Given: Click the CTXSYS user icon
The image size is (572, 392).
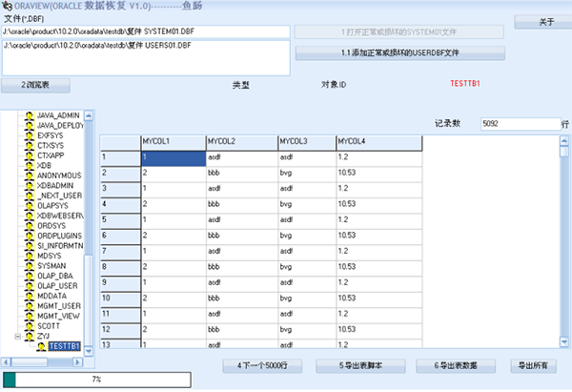Looking at the screenshot, I should [x=30, y=146].
